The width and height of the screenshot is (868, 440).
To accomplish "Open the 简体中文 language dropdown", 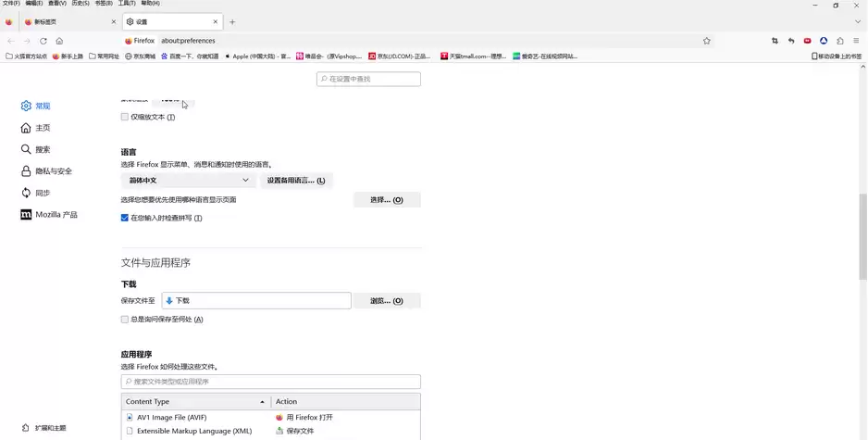I will point(188,181).
